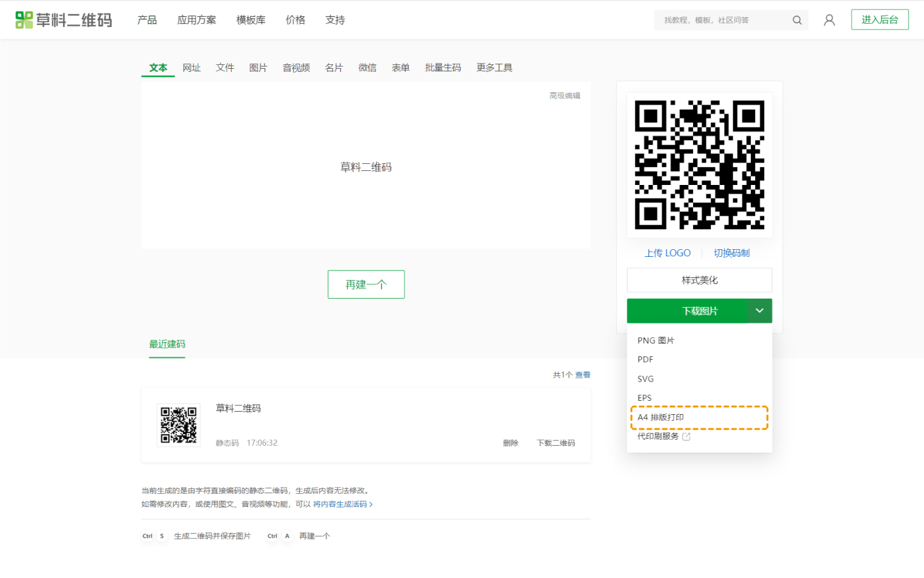Open the user account profile icon

(x=829, y=20)
